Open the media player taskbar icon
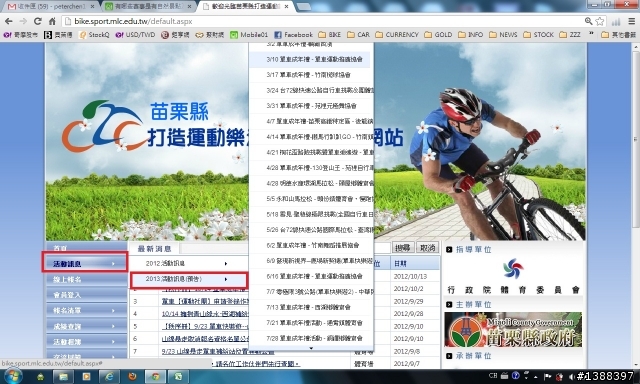Screen dimensions: 640x384 [86, 376]
